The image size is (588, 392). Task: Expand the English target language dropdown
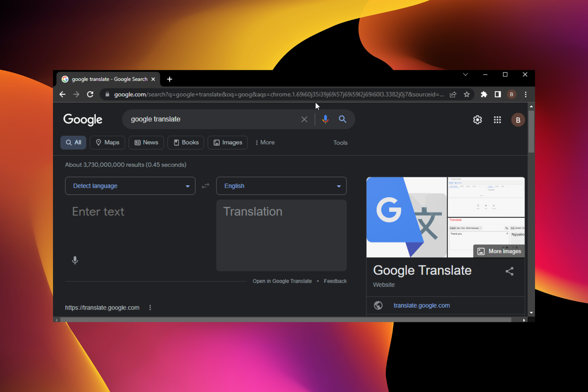[281, 186]
